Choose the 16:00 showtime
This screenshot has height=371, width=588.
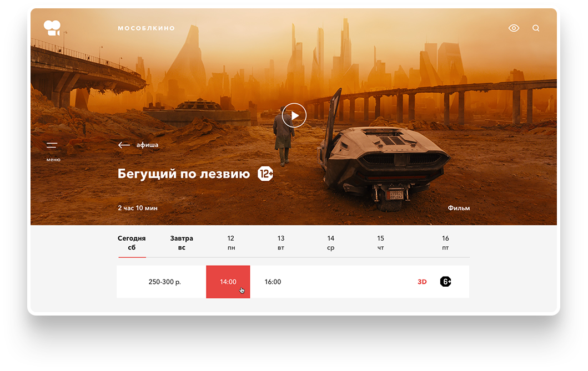point(273,282)
